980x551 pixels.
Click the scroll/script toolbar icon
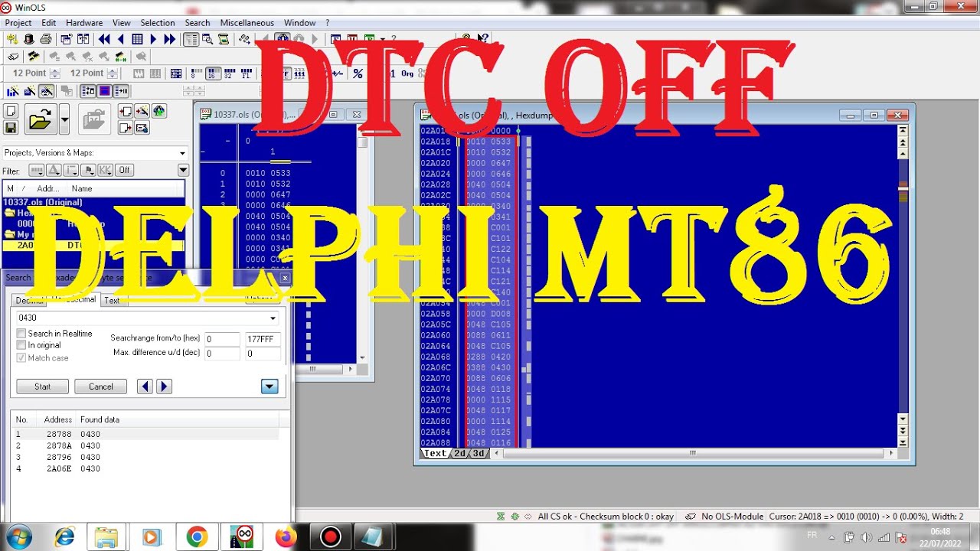coord(224,39)
